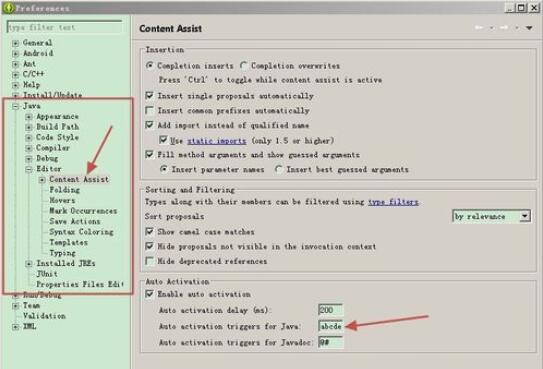Toggle Use static imports checkbox
Image resolution: width=543 pixels, height=369 pixels.
pos(163,140)
